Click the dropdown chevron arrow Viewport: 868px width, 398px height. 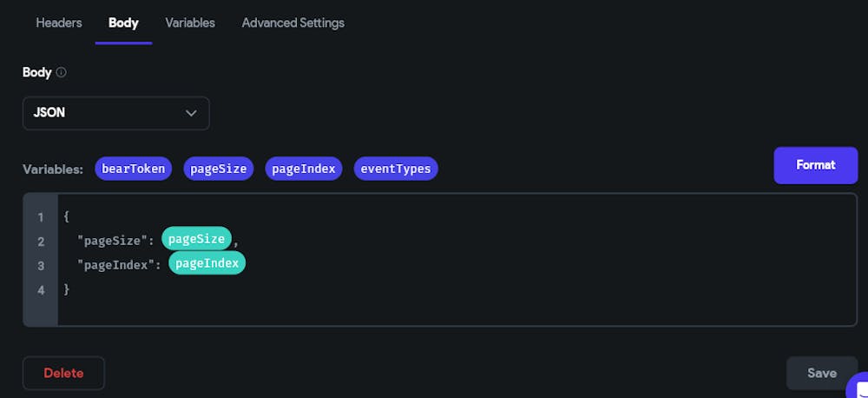(x=192, y=113)
